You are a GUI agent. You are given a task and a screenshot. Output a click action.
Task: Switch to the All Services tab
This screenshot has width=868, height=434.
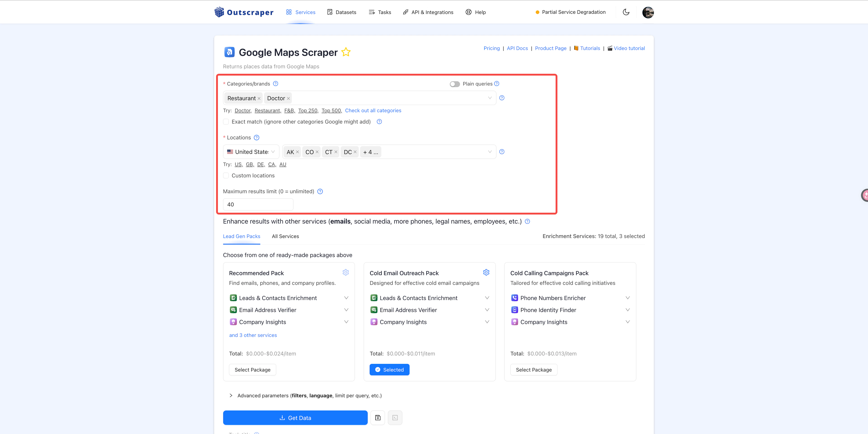(285, 236)
